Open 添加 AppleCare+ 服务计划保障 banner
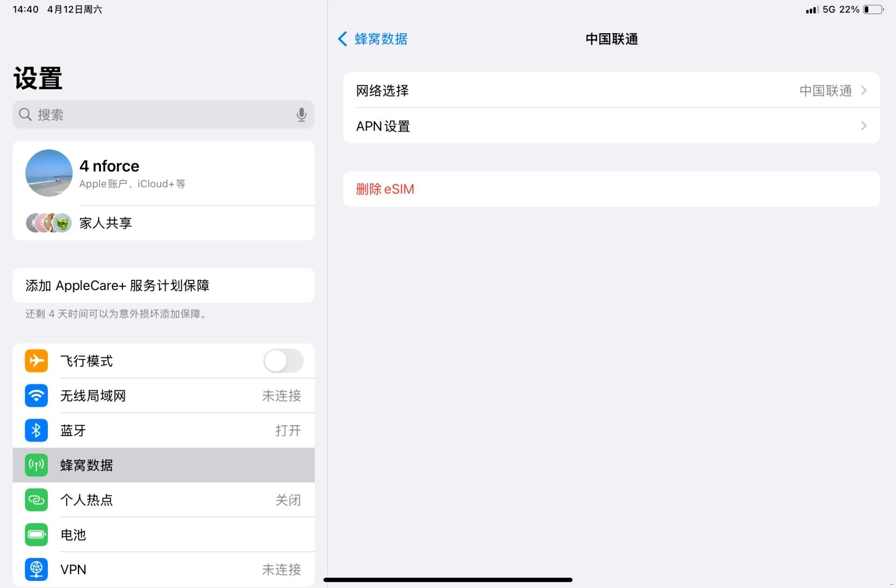 (163, 285)
